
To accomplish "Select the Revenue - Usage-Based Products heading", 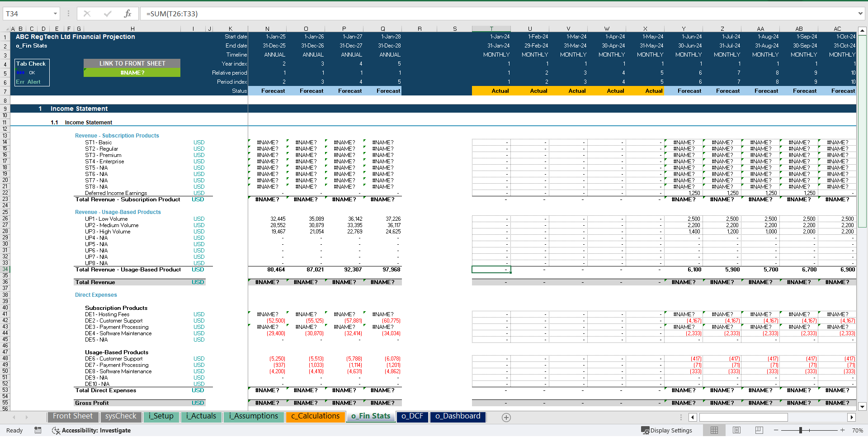I will pos(118,212).
